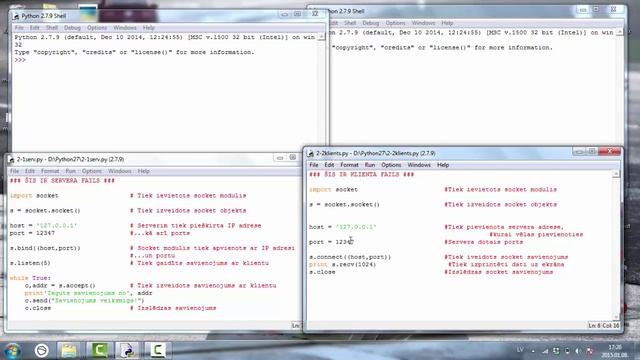The height and width of the screenshot is (360, 640).
Task: Open File menu in 2-2klients.py window
Action: [x=313, y=165]
